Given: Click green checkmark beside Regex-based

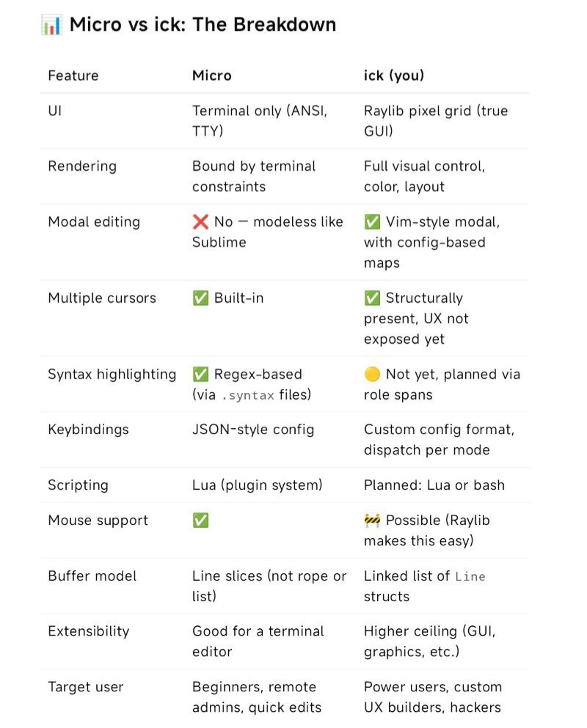Looking at the screenshot, I should 200,374.
